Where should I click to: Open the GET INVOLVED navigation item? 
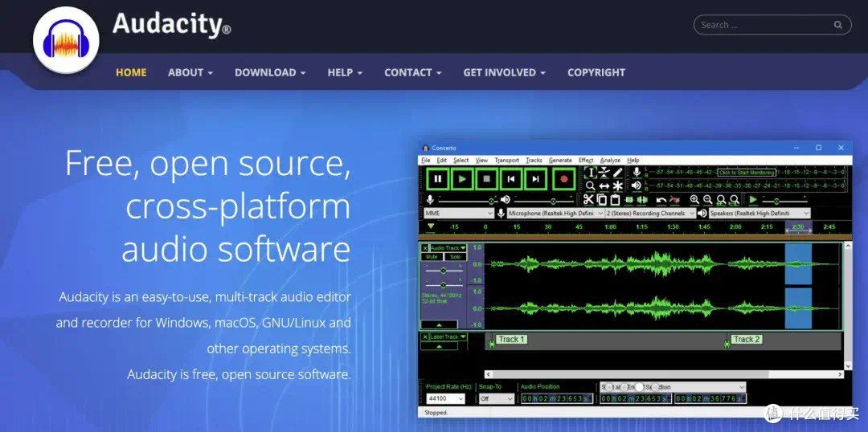(504, 72)
